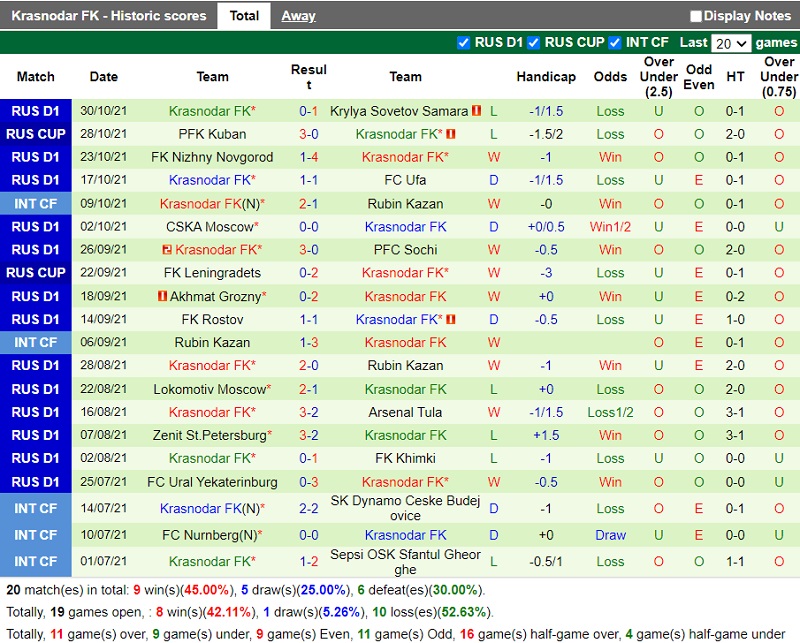This screenshot has height=643, width=800.
Task: Uncheck the RUS D1 filter checkbox
Action: pyautogui.click(x=463, y=43)
